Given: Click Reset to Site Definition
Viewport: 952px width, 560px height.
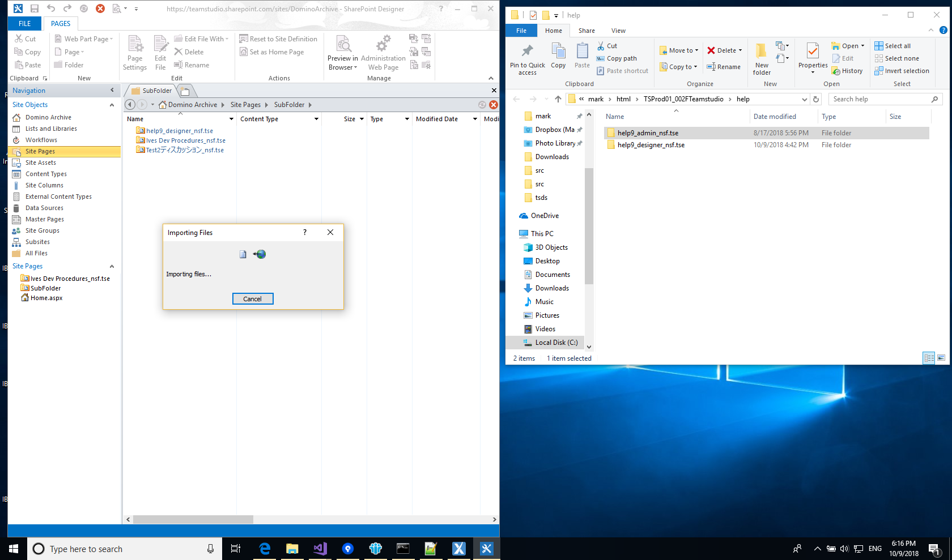Looking at the screenshot, I should tap(278, 39).
